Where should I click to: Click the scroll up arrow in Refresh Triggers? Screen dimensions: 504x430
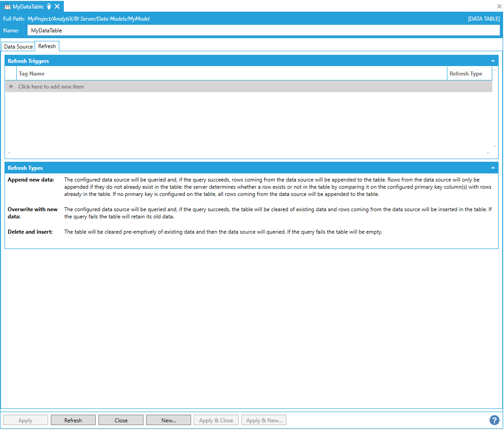click(495, 70)
